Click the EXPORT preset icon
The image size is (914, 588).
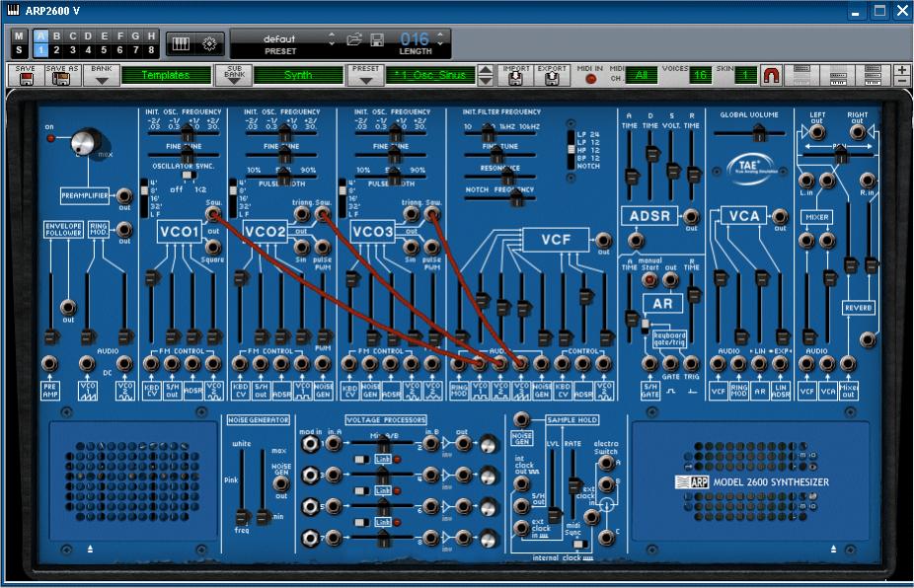552,79
